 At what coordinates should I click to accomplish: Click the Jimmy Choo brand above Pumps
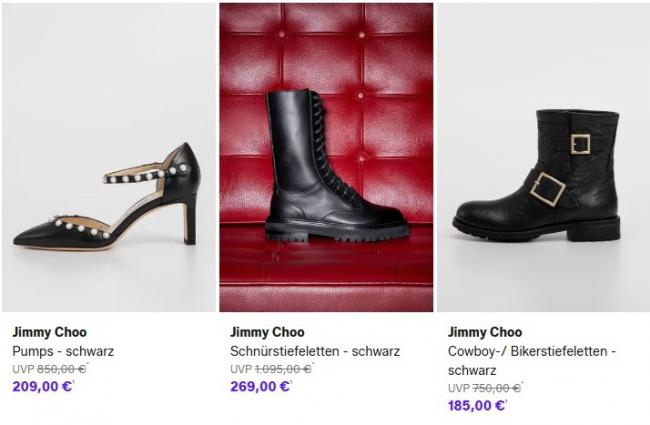pyautogui.click(x=48, y=333)
